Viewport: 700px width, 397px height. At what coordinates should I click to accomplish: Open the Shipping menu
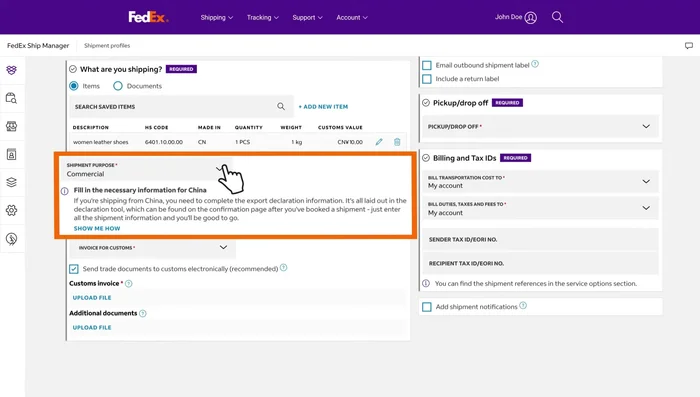(x=217, y=17)
